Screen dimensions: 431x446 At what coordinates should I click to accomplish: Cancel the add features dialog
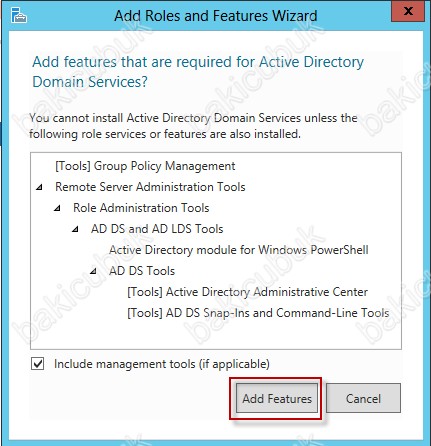point(363,398)
